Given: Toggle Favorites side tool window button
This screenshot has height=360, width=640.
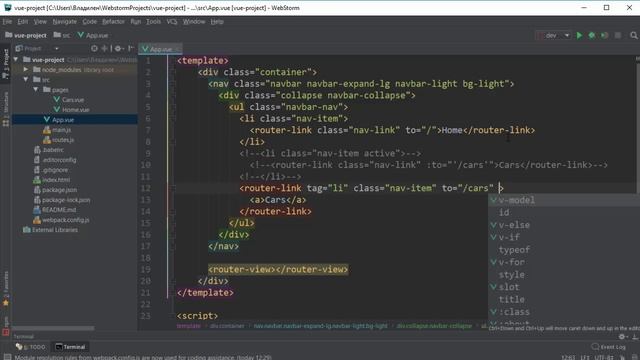Looking at the screenshot, I should [6, 288].
